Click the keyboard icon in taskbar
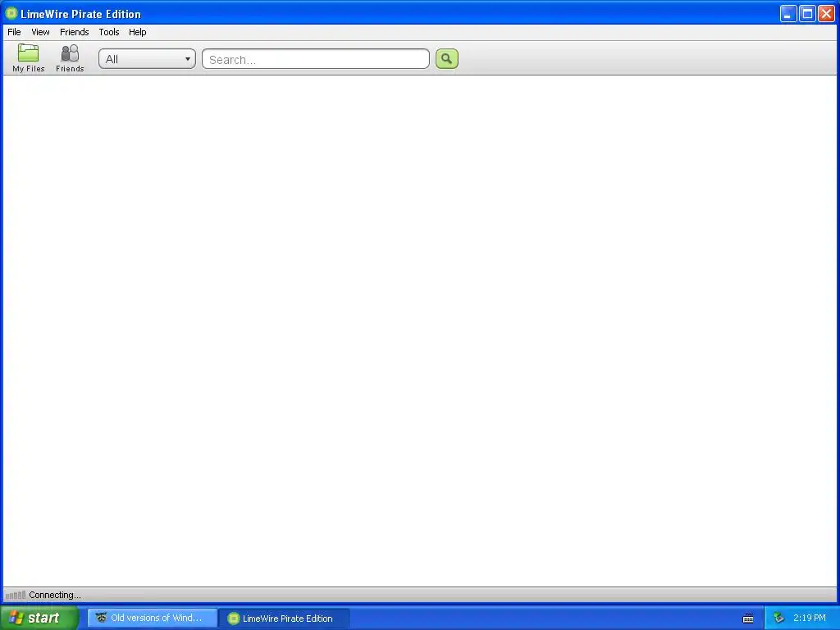 (748, 619)
